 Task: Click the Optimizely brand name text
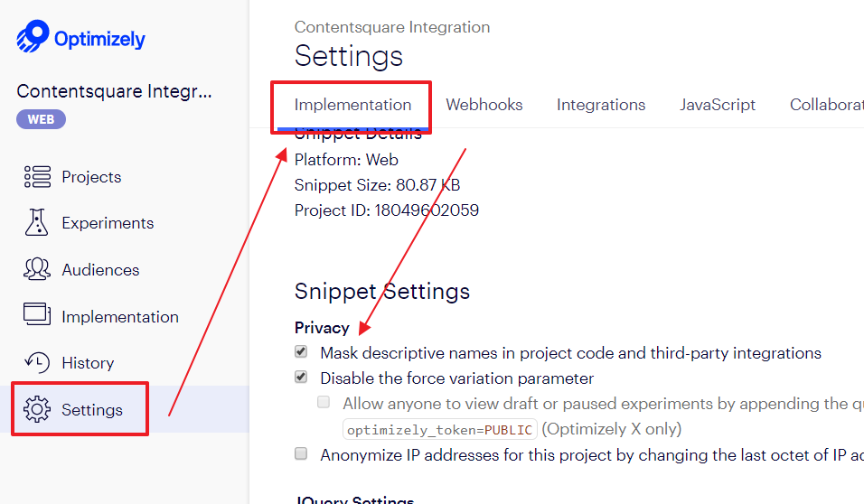99,39
